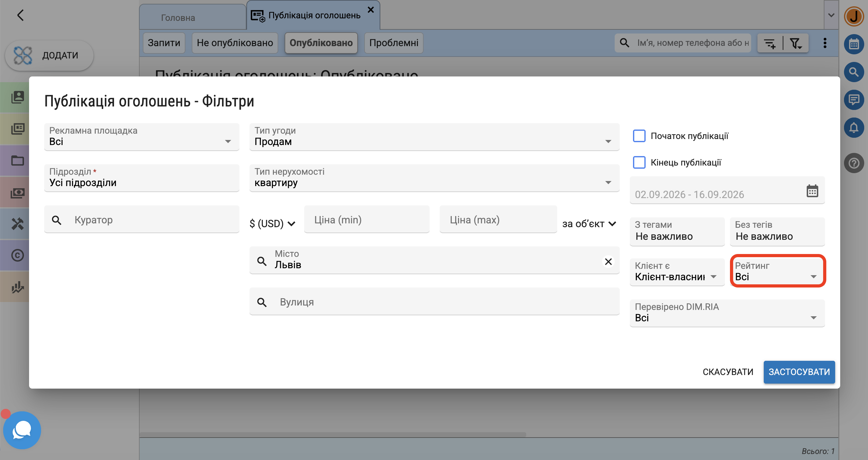
Task: Clear the Львів city field
Action: click(608, 262)
